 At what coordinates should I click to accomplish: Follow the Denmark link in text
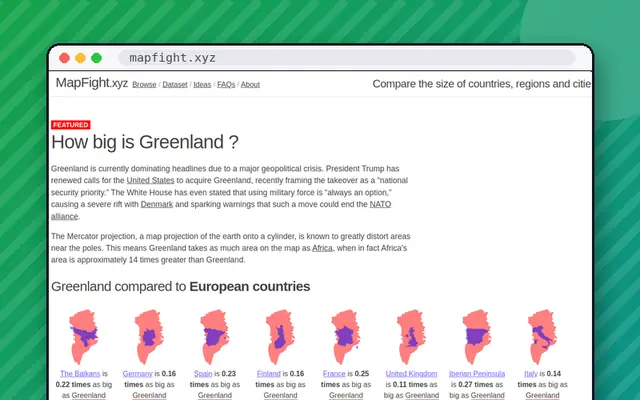coord(157,204)
